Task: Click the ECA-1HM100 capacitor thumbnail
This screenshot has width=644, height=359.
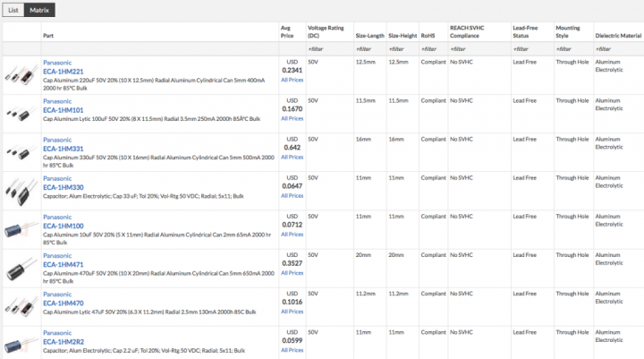Action: pyautogui.click(x=20, y=229)
